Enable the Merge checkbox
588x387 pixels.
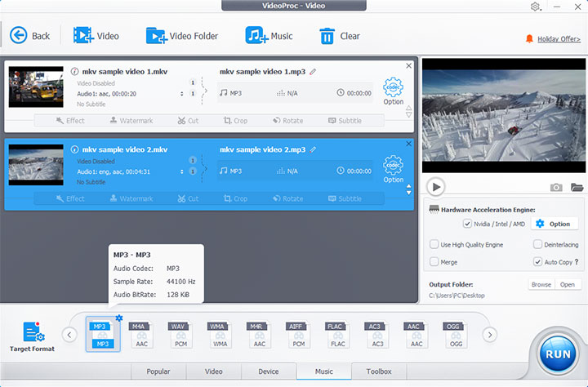434,262
